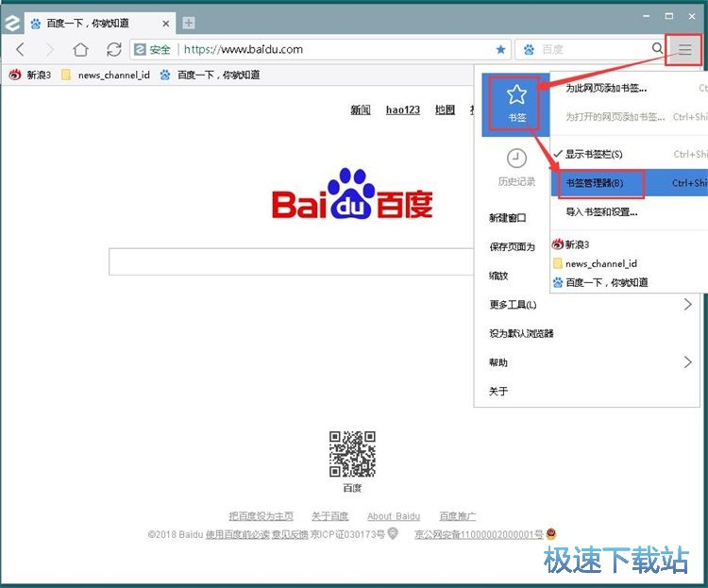Go to home page icon

(81, 49)
